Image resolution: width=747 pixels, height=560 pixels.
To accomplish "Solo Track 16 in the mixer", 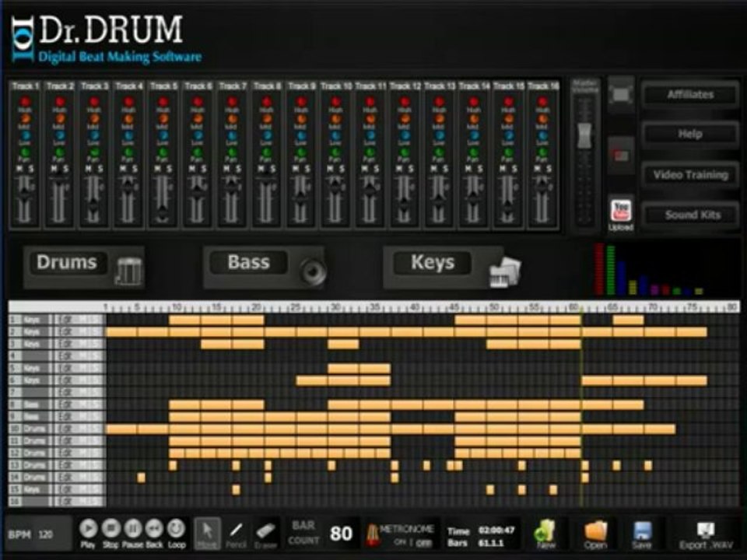I will [x=549, y=169].
